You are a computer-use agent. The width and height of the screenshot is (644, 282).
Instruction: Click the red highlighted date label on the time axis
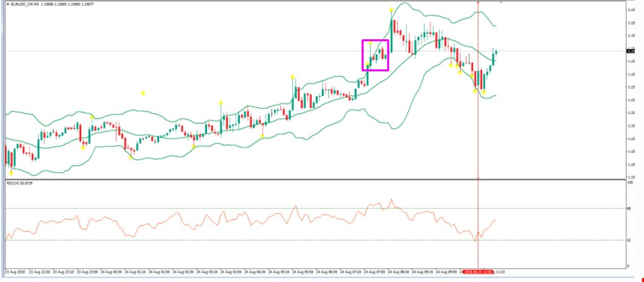[478, 270]
